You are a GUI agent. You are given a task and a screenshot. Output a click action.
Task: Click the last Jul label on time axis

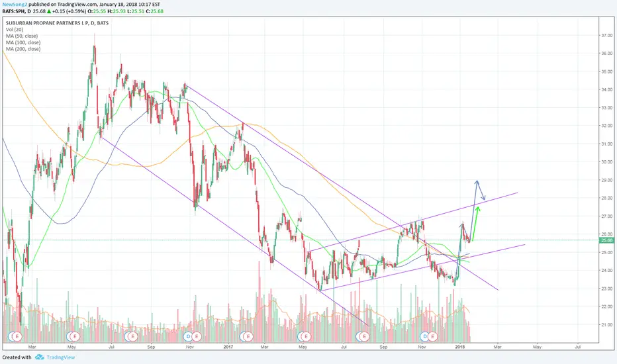pyautogui.click(x=578, y=347)
